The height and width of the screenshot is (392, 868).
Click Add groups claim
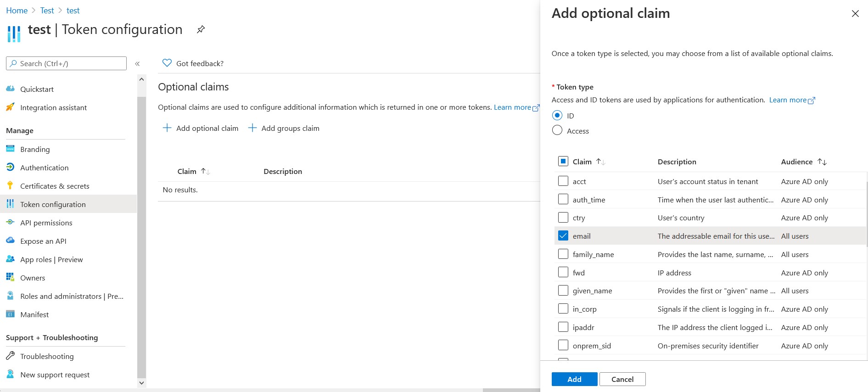(x=284, y=128)
